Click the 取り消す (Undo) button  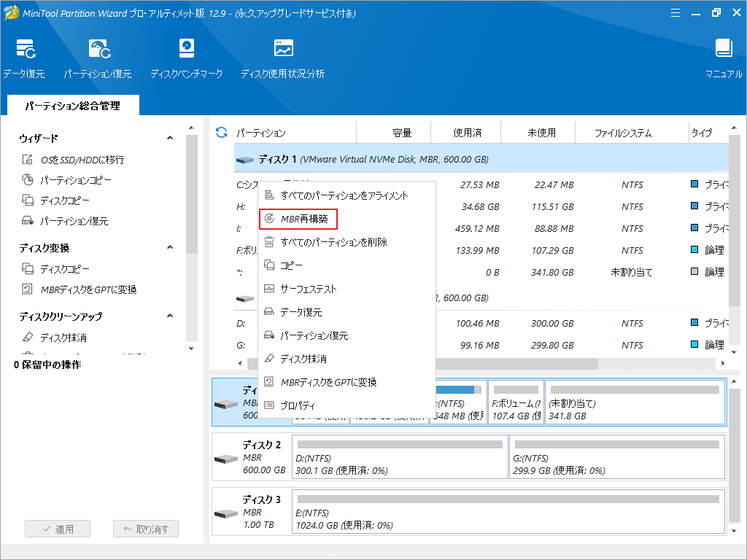pyautogui.click(x=146, y=529)
